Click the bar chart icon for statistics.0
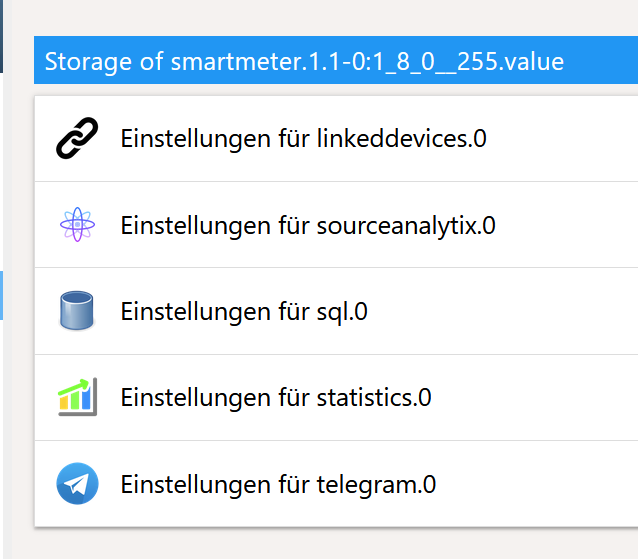This screenshot has width=638, height=559. (77, 397)
